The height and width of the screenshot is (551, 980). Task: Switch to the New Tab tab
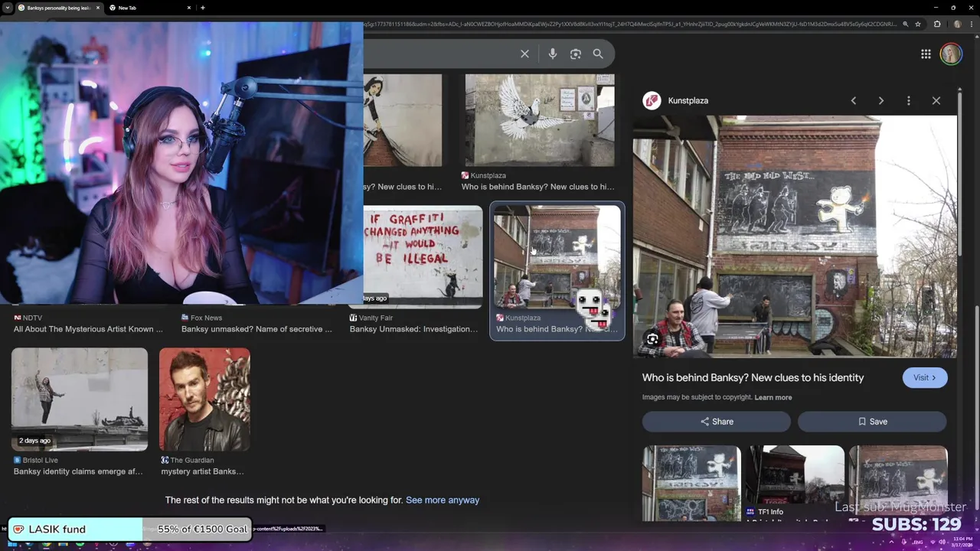click(149, 8)
